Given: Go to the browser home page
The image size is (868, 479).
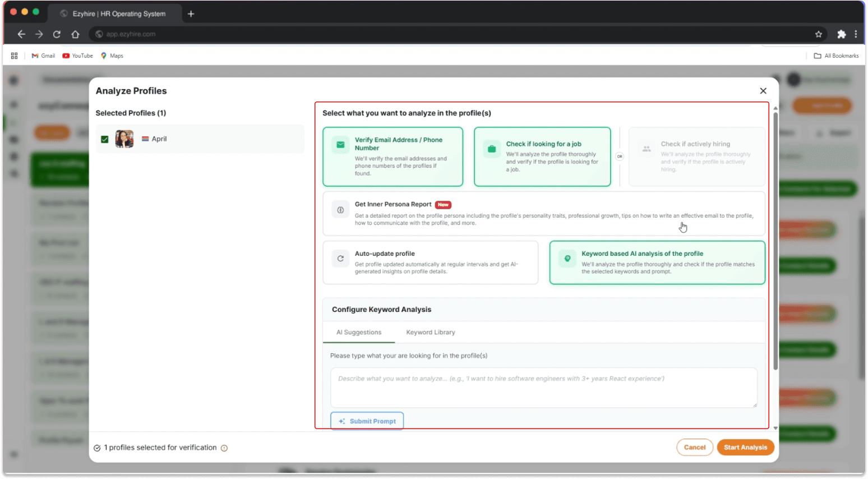Looking at the screenshot, I should 75,34.
